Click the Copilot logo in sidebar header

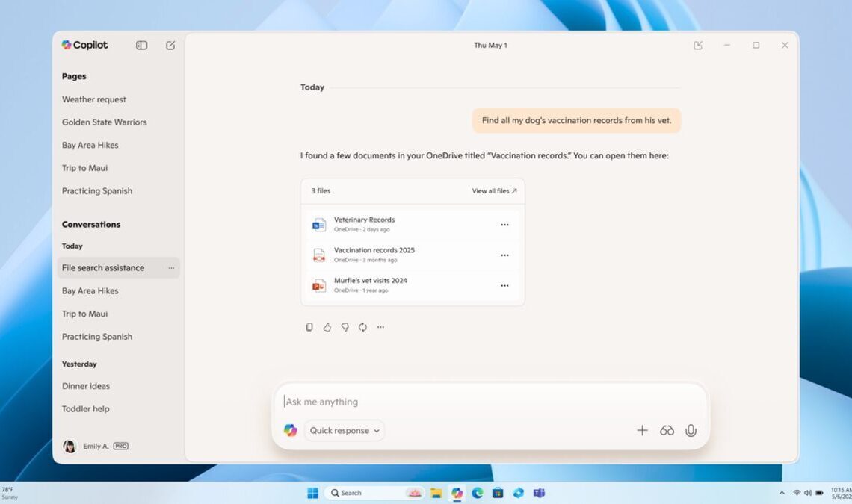[84, 45]
